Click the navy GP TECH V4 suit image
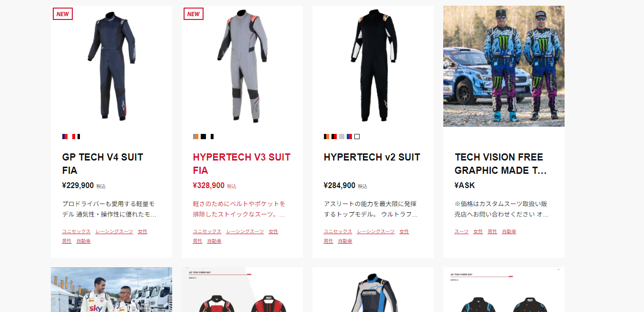The width and height of the screenshot is (644, 312). pyautogui.click(x=111, y=66)
